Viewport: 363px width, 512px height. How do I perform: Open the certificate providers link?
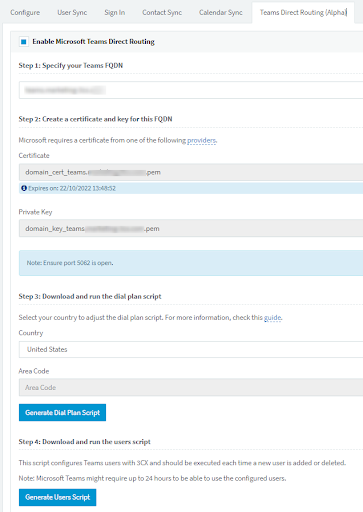202,140
